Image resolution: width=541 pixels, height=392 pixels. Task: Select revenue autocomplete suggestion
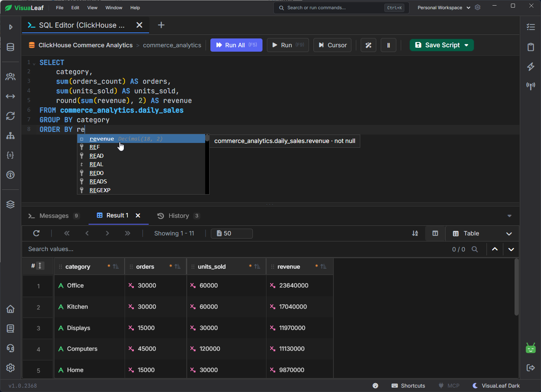click(141, 139)
